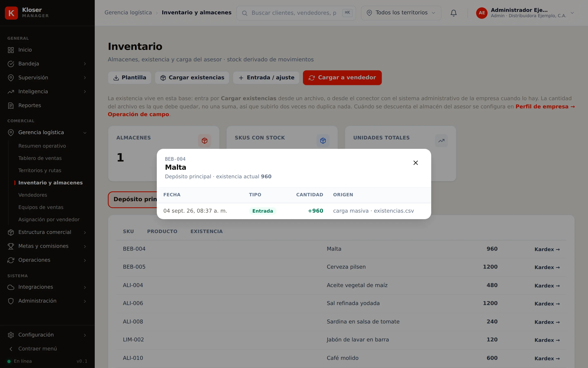Click the Configuración gear icon
This screenshot has height=368, width=588.
[11, 335]
